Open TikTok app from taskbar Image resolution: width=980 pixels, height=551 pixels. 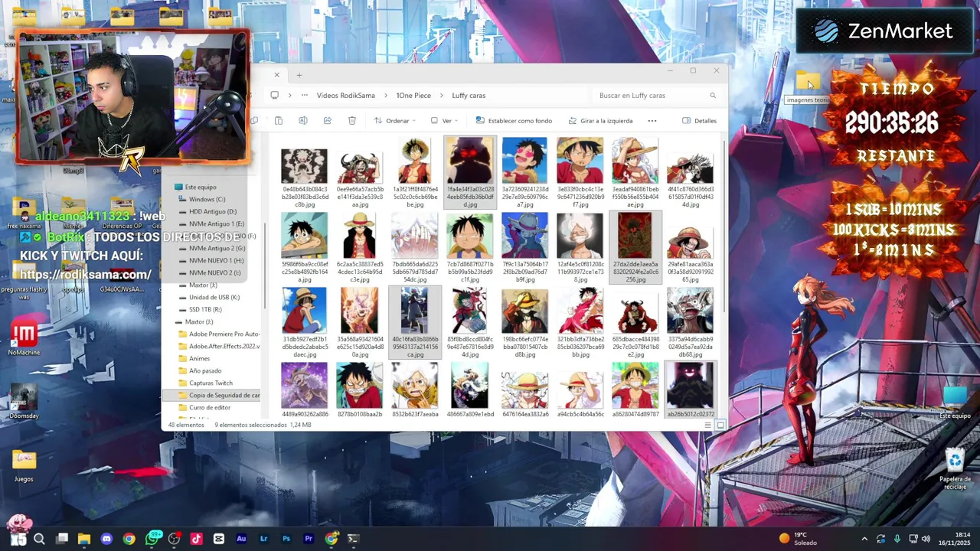(x=196, y=539)
